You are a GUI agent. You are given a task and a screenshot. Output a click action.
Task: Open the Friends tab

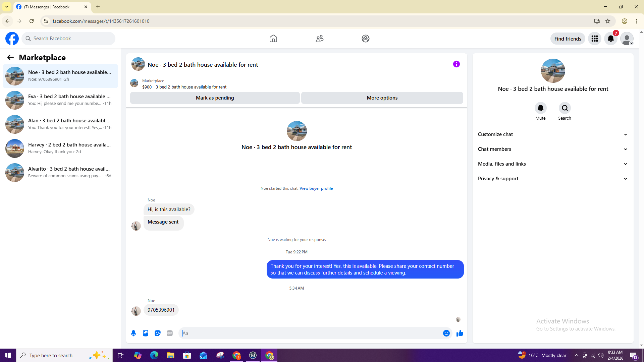tap(319, 39)
